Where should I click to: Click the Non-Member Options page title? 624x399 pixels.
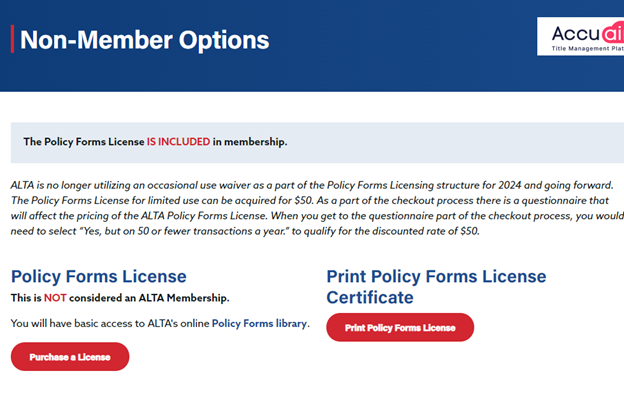tap(144, 40)
